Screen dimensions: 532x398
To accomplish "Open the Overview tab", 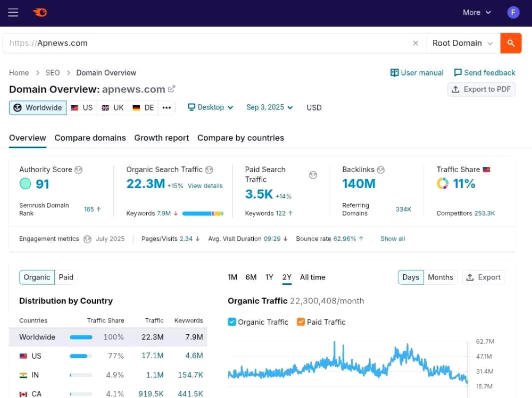I will click(28, 138).
